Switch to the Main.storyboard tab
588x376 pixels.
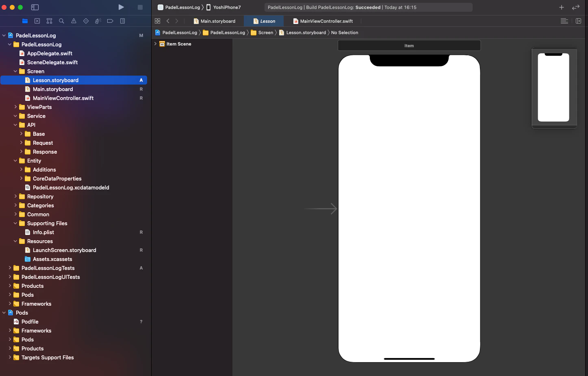click(x=215, y=21)
